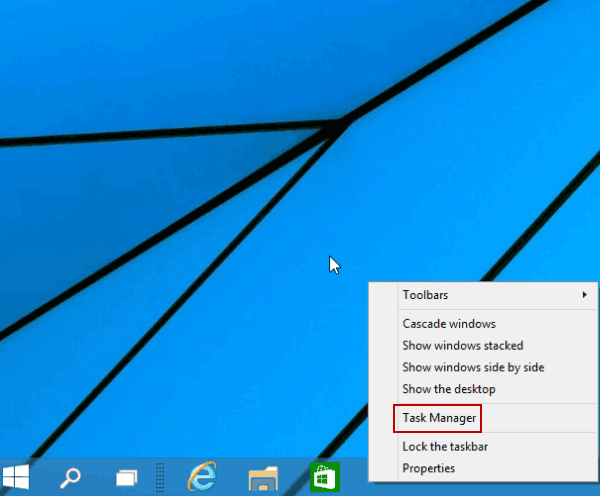This screenshot has width=600, height=496.
Task: Open Task Manager from the context menu
Action: (483, 418)
